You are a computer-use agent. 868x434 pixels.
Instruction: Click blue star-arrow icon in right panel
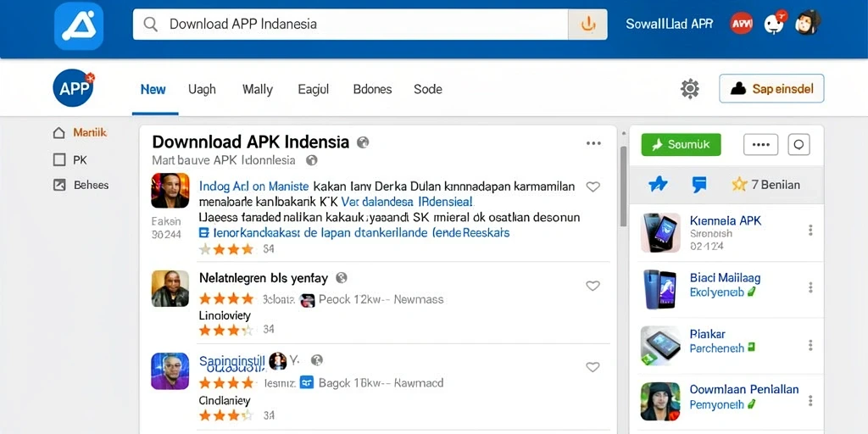[x=658, y=184]
